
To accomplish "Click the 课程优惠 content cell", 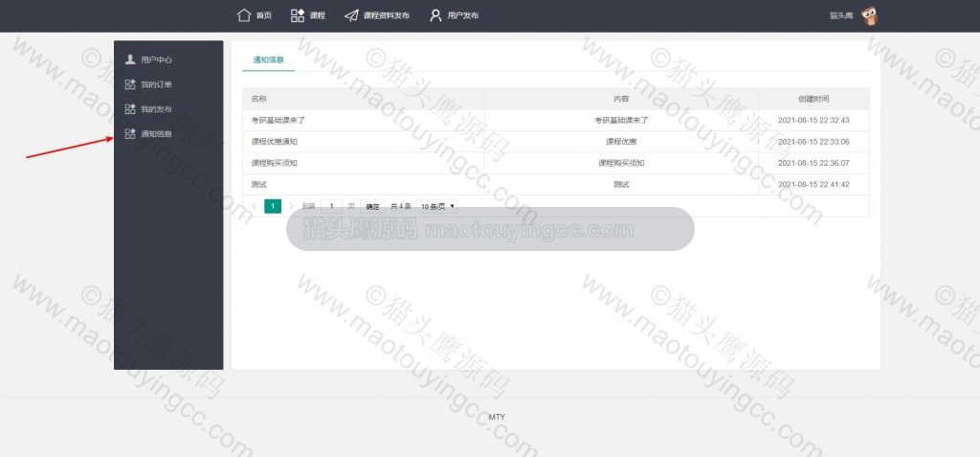I will click(620, 142).
